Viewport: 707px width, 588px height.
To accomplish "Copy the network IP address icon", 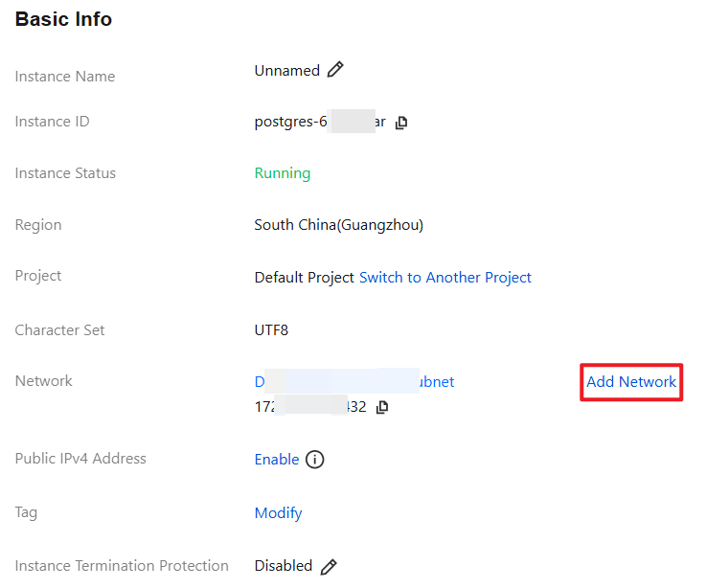I will click(x=382, y=407).
